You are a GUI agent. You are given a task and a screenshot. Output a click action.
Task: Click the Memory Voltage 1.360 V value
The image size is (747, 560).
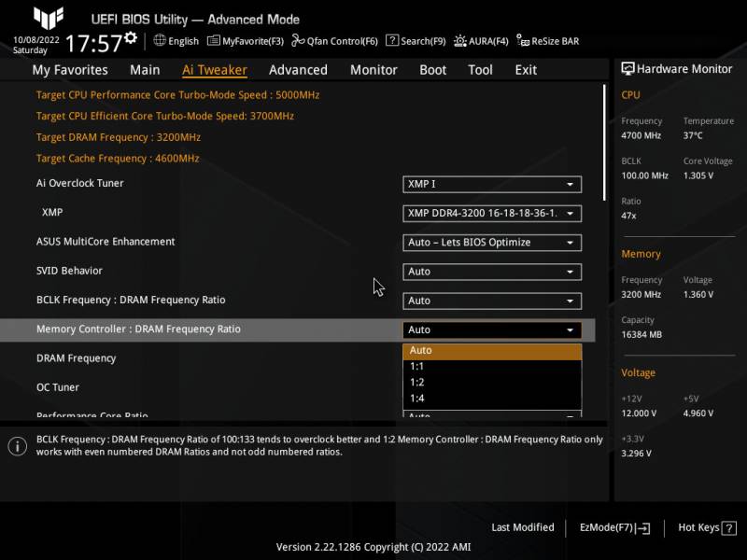pos(698,295)
